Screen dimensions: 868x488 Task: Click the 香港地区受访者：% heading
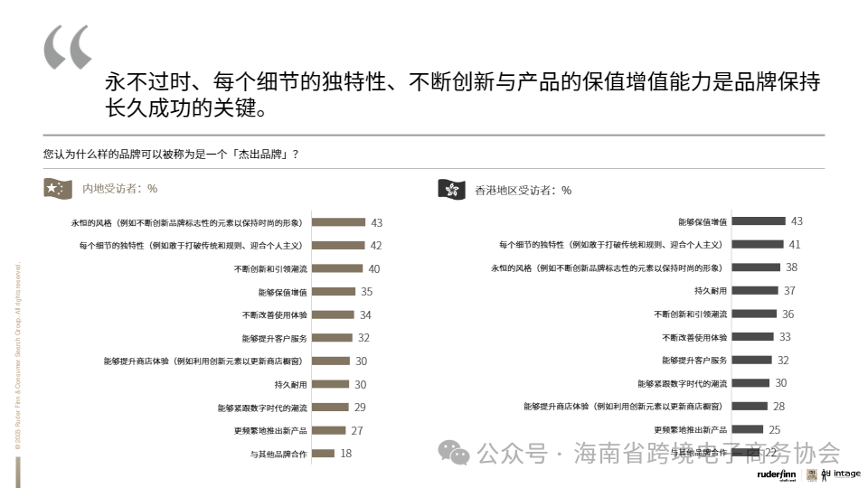coord(524,191)
